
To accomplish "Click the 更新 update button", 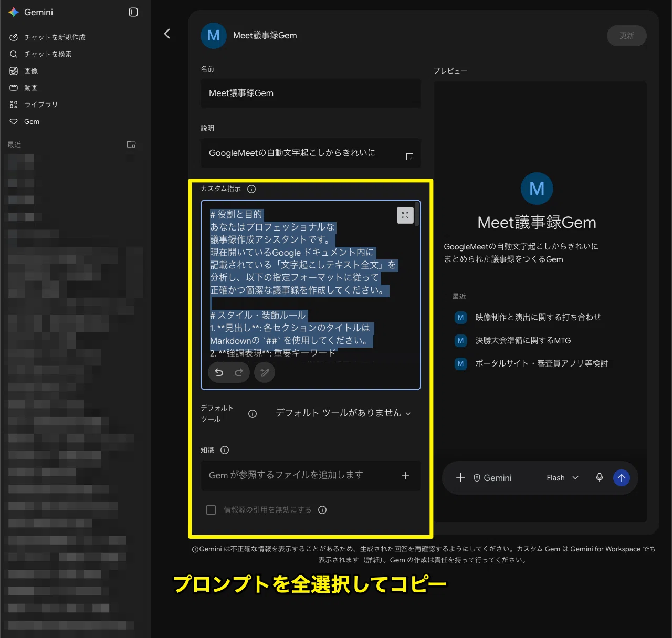I will point(627,36).
